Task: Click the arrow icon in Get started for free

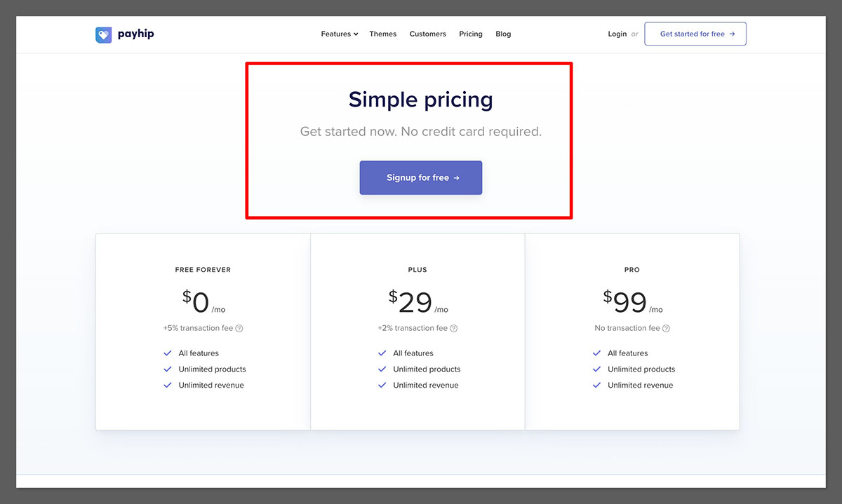Action: [734, 34]
